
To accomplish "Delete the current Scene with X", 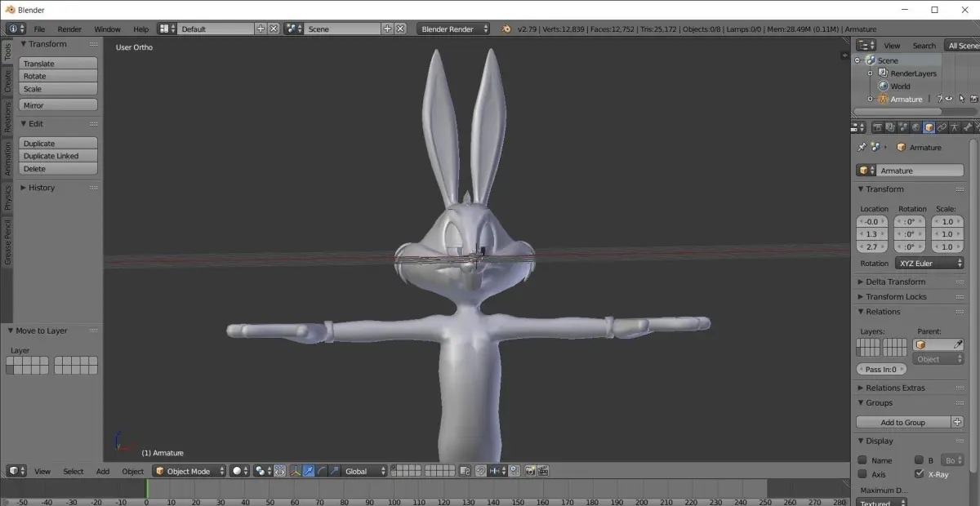I will click(400, 29).
